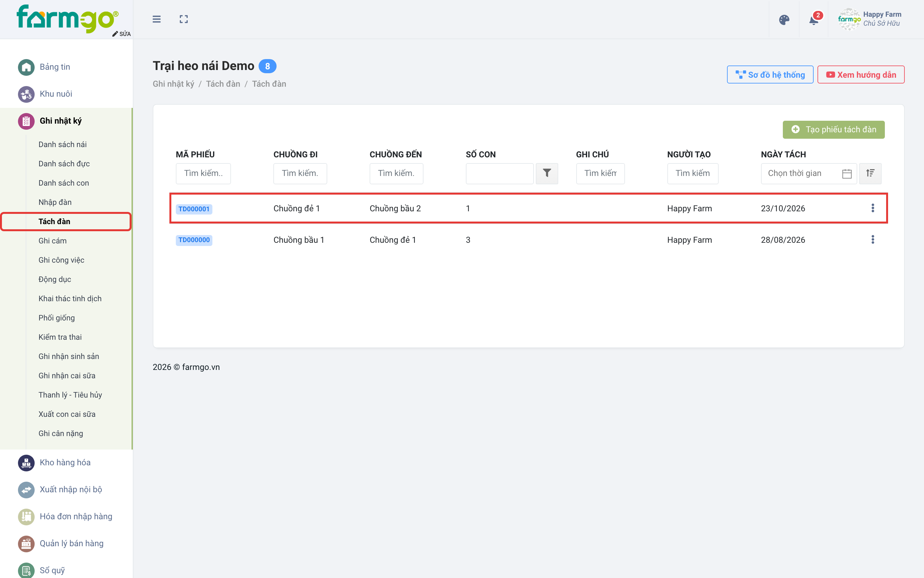Select Tách đàn menu item
Viewport: 924px width, 578px height.
[54, 222]
